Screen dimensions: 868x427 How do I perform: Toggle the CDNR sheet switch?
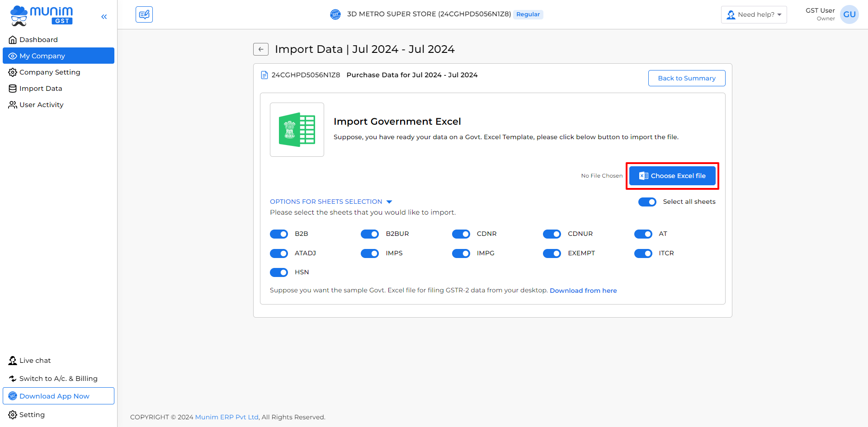[461, 234]
